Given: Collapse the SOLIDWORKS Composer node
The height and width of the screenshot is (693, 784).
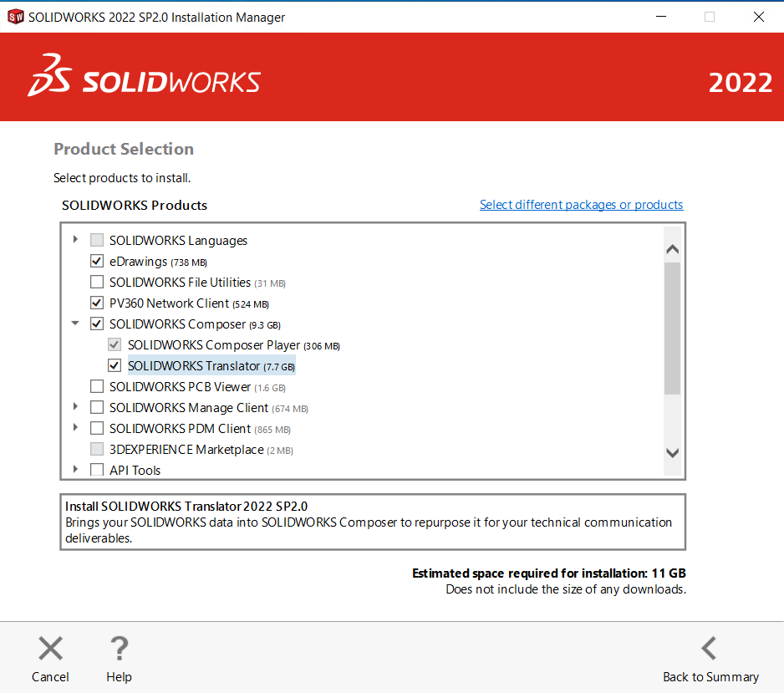Looking at the screenshot, I should (x=75, y=324).
